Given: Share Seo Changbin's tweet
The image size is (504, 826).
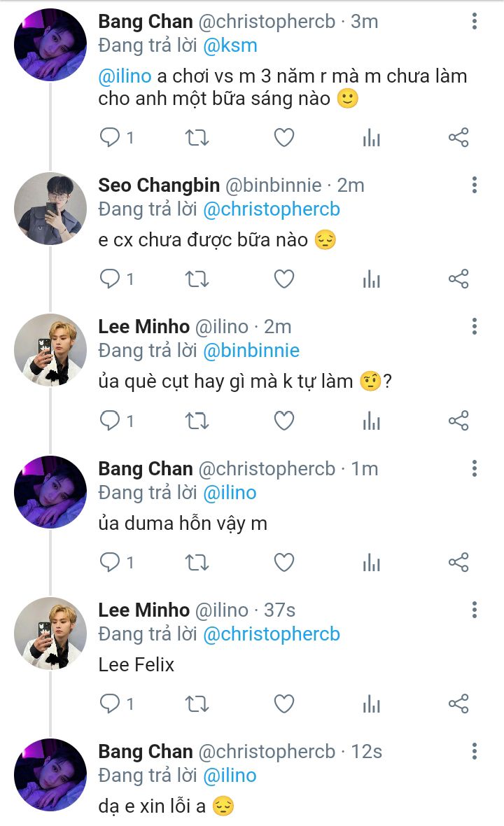Looking at the screenshot, I should 458,279.
